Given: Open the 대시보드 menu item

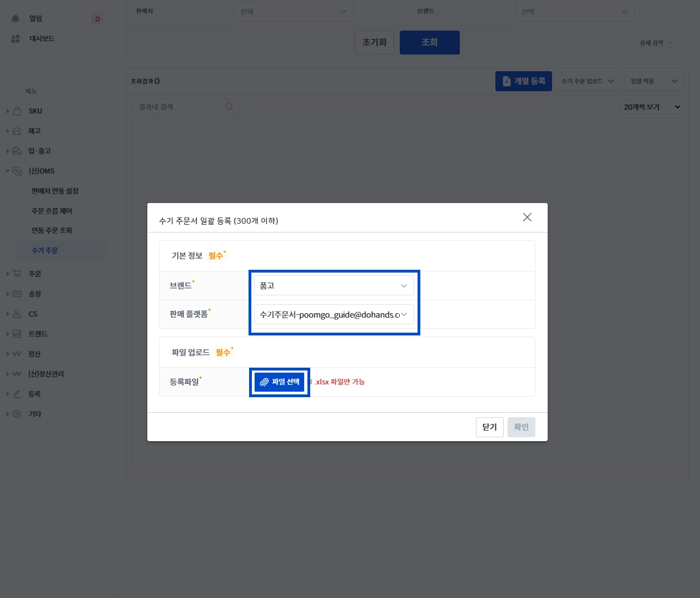Looking at the screenshot, I should (x=42, y=38).
